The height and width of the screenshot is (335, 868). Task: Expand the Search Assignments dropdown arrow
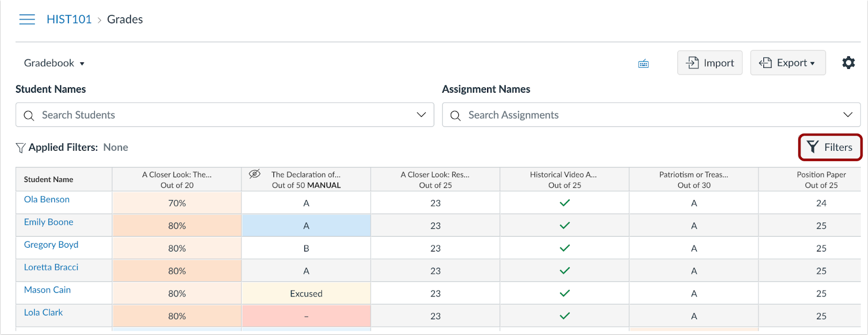[x=847, y=115]
